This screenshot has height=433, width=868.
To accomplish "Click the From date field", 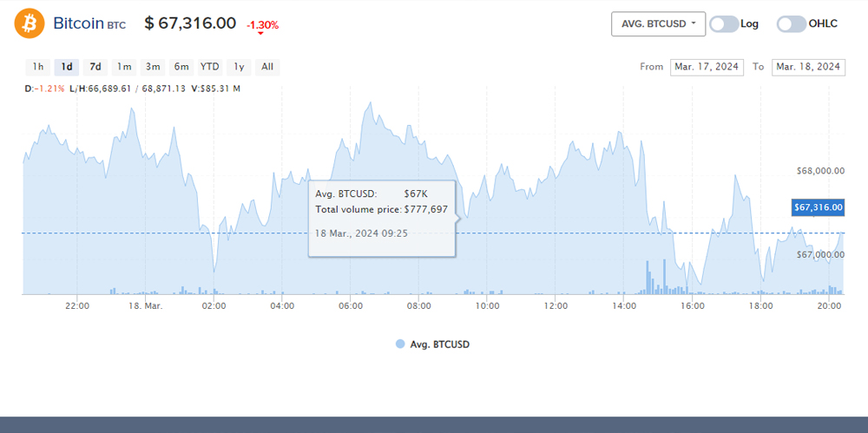I will tap(707, 67).
